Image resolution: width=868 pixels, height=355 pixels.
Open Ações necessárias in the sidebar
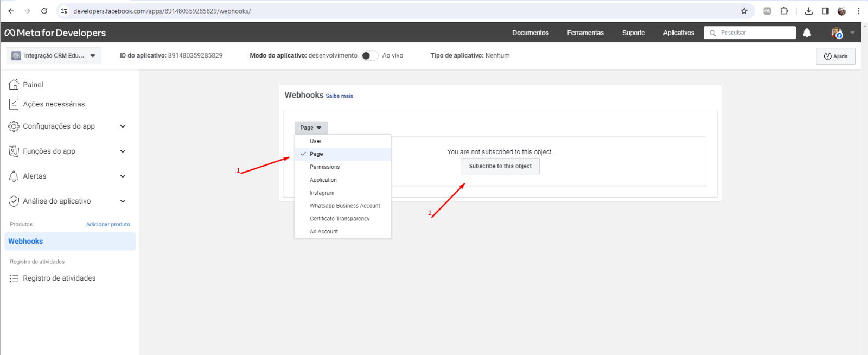click(x=54, y=104)
